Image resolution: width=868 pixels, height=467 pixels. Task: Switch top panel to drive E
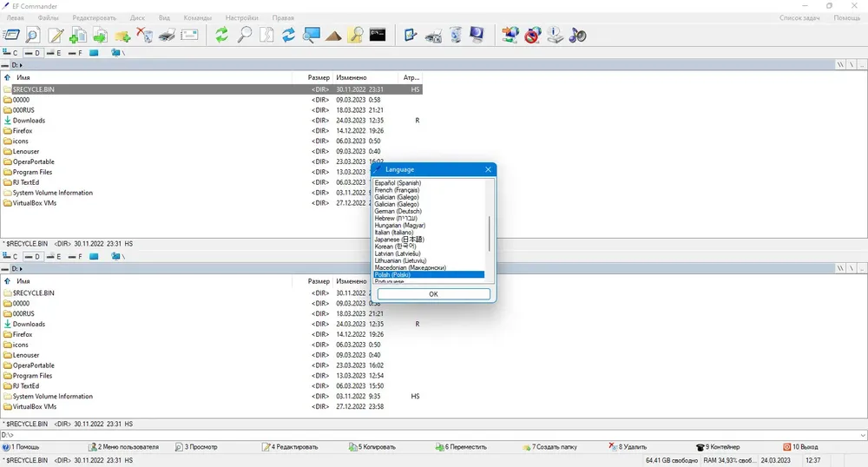(x=54, y=53)
